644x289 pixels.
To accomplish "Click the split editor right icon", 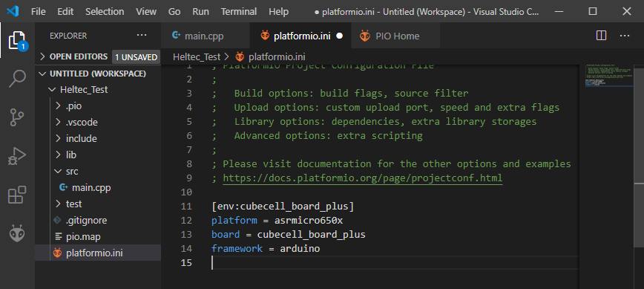I will tap(601, 36).
